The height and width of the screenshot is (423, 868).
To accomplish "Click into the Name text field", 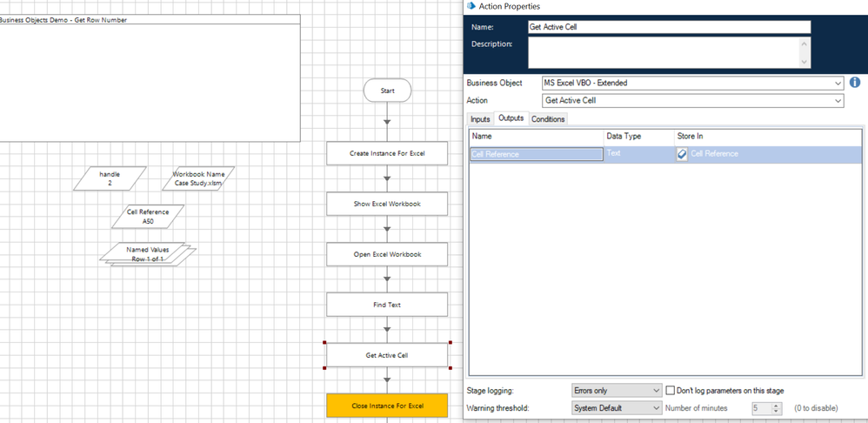I will pyautogui.click(x=668, y=27).
